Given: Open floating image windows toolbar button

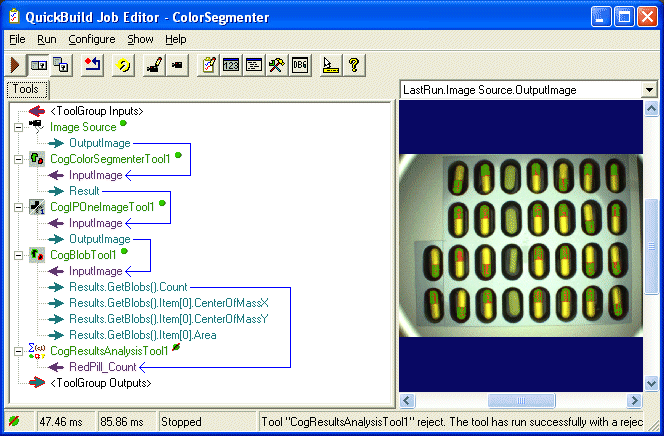Looking at the screenshot, I should coord(61,65).
